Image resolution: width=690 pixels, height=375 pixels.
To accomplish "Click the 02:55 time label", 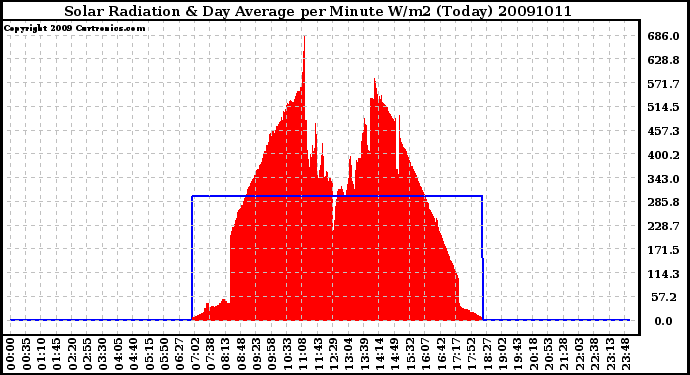I will pos(88,354).
